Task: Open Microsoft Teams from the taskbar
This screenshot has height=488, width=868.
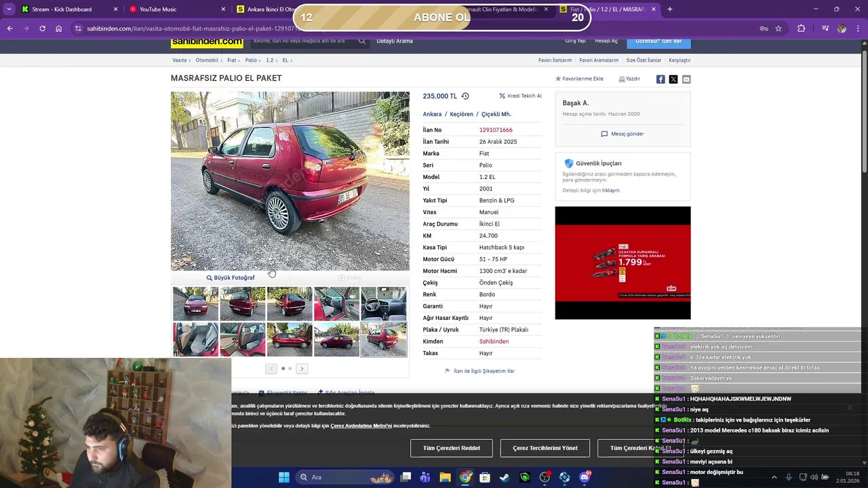Action: 425,477
